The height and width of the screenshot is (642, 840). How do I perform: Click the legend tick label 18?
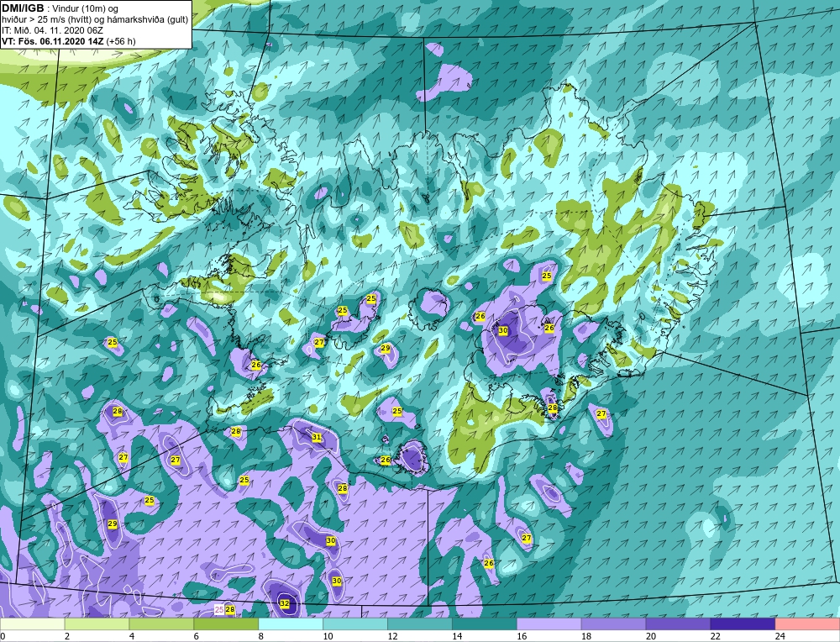point(586,636)
